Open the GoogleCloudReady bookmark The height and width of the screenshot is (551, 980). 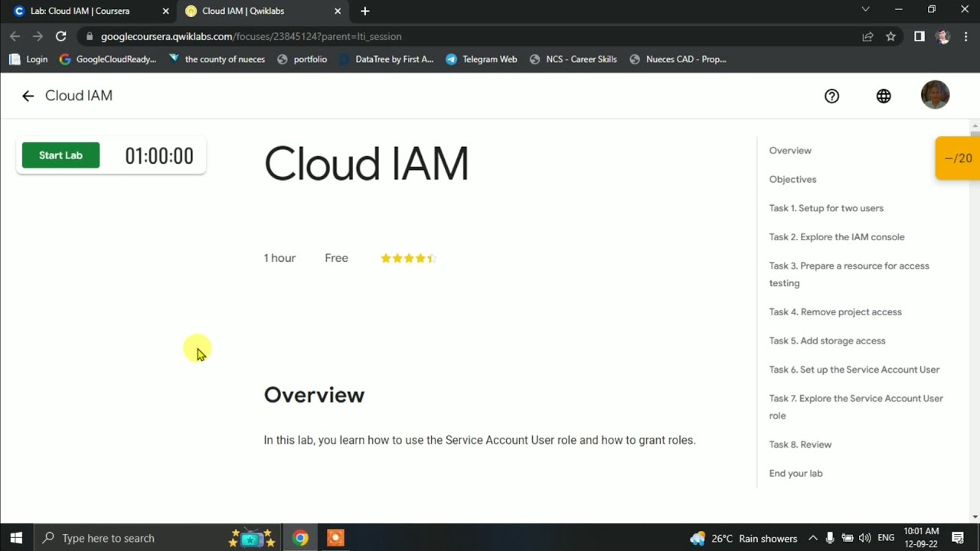107,59
